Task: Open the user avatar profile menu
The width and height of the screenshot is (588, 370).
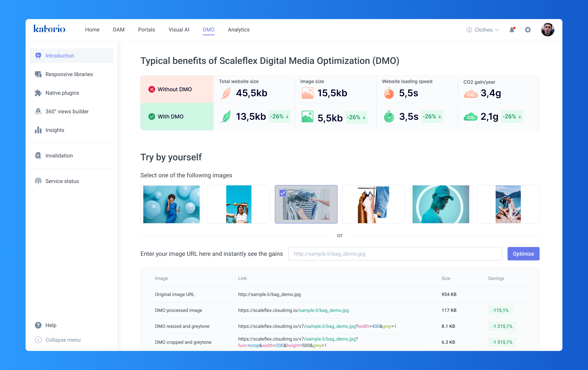Action: pyautogui.click(x=548, y=30)
